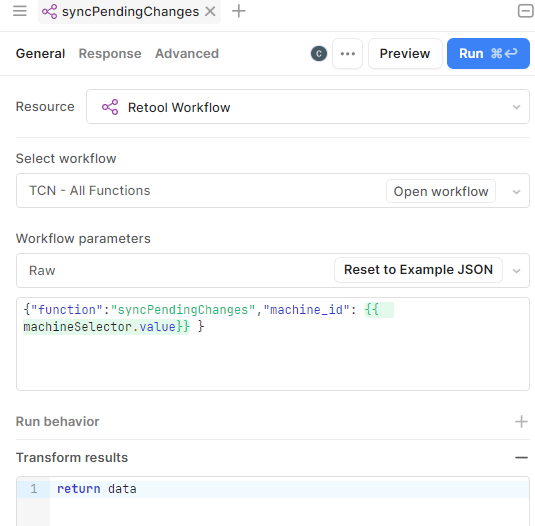Click the Run behavior heading
Screen dimensions: 535x526
[x=57, y=422]
